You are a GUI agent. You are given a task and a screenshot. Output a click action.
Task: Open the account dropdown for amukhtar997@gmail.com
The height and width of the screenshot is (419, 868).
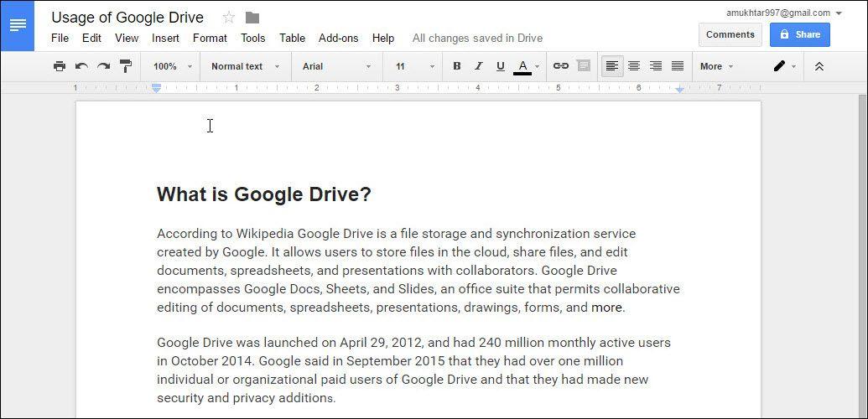(839, 13)
